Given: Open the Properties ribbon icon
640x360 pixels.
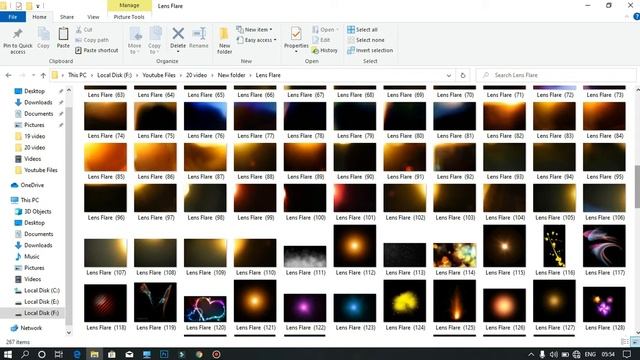Looking at the screenshot, I should click(x=296, y=34).
